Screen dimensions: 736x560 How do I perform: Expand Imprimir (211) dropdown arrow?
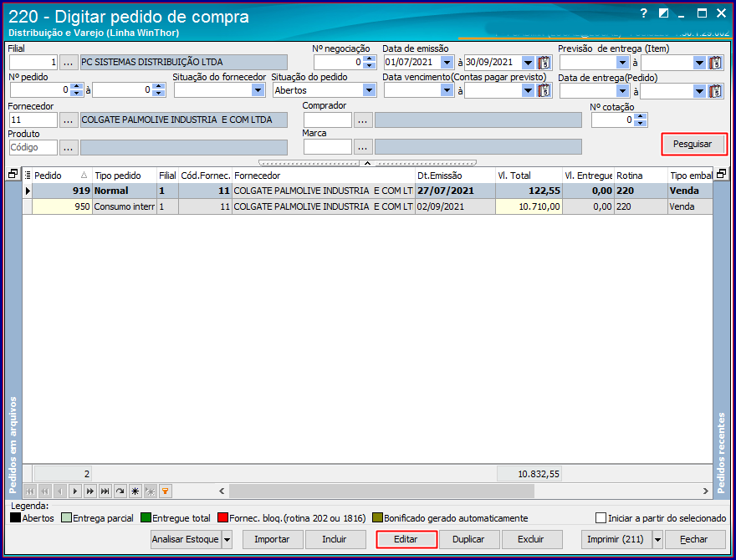657,539
